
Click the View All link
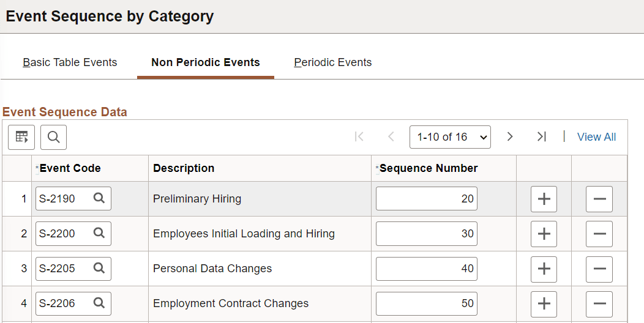(x=596, y=137)
